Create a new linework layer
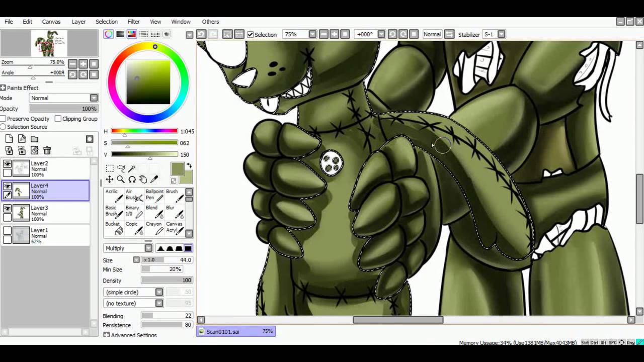Viewport: 644px width, 362px height. coord(22,139)
